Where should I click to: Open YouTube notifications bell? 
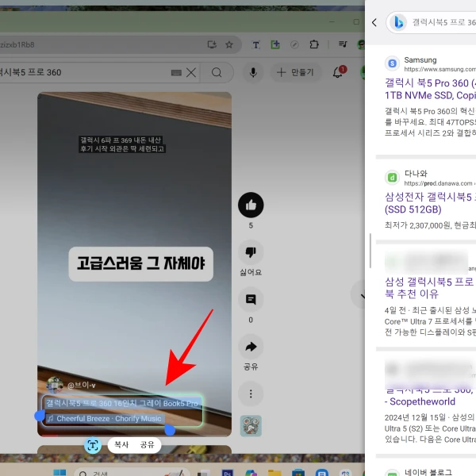339,72
